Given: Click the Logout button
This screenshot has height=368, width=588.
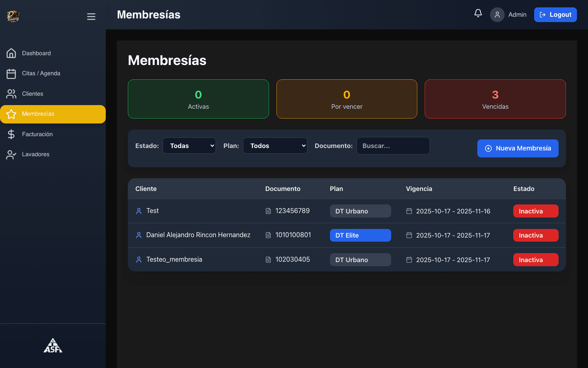Looking at the screenshot, I should (555, 15).
